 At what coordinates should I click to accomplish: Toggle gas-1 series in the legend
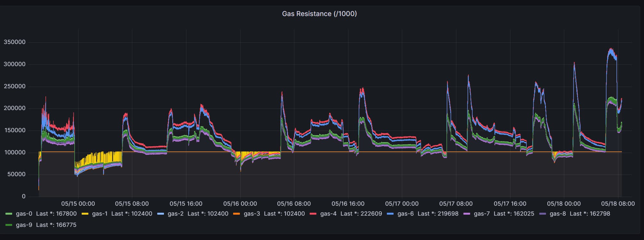point(100,214)
